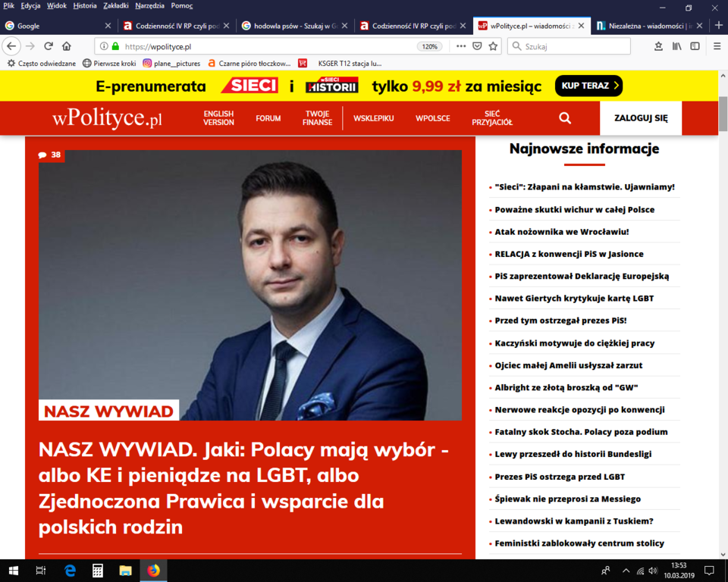Go back to the previous page
The width and height of the screenshot is (728, 582).
11,46
